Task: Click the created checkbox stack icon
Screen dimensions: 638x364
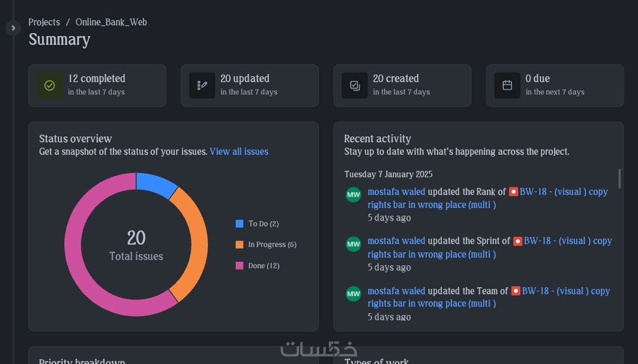Action: pyautogui.click(x=355, y=86)
